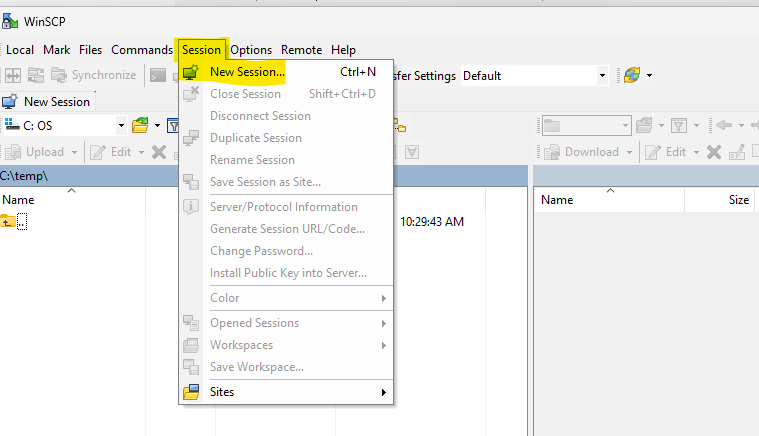Screen dimensions: 759x436
Task: Expand the Download button arrow
Action: [629, 152]
